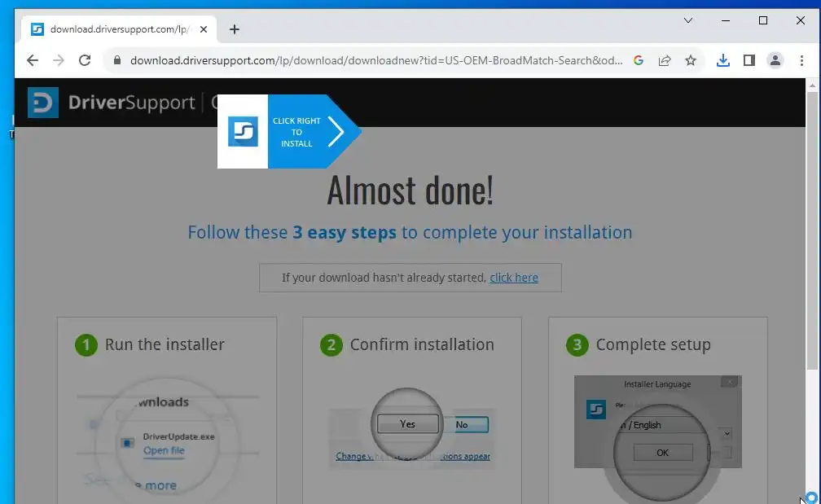Click the OK button in step 3 image

[x=663, y=453]
